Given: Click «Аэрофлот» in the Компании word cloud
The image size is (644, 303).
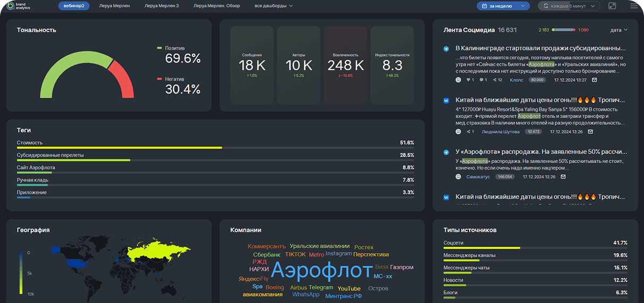Looking at the screenshot, I should [321, 271].
